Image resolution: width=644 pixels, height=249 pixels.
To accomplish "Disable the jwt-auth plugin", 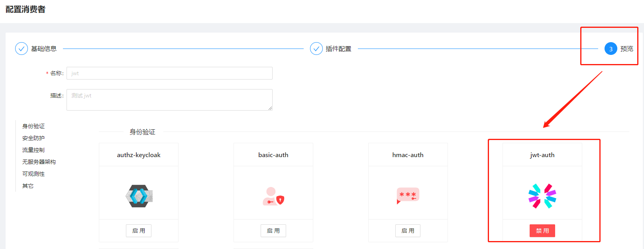I will [x=542, y=231].
